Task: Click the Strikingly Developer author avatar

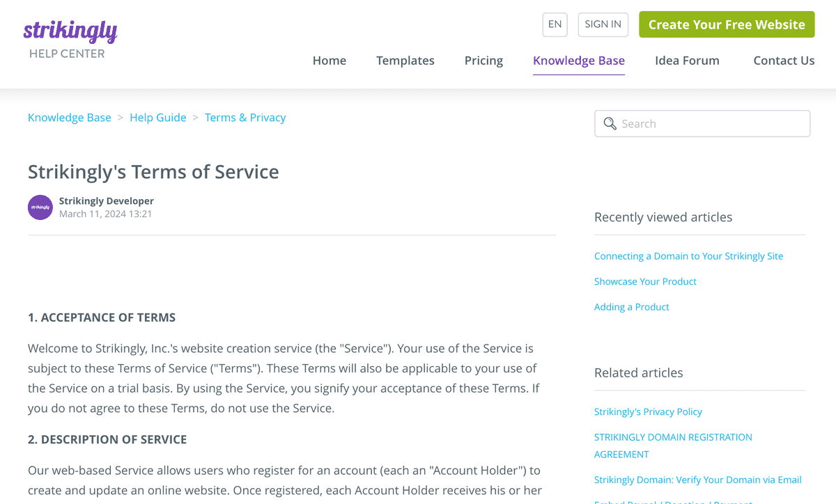Action: (x=40, y=207)
